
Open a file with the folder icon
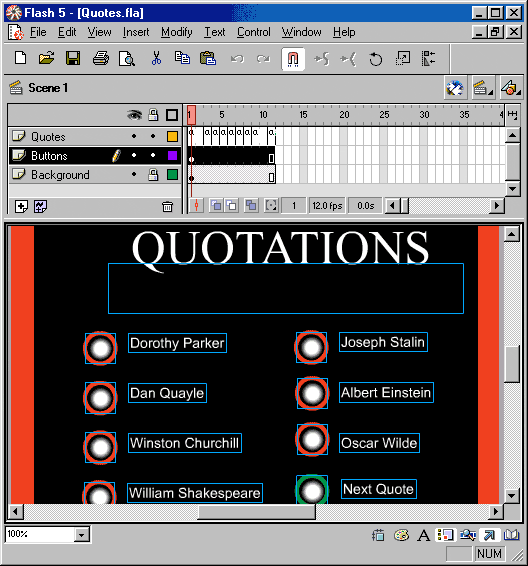(47, 58)
